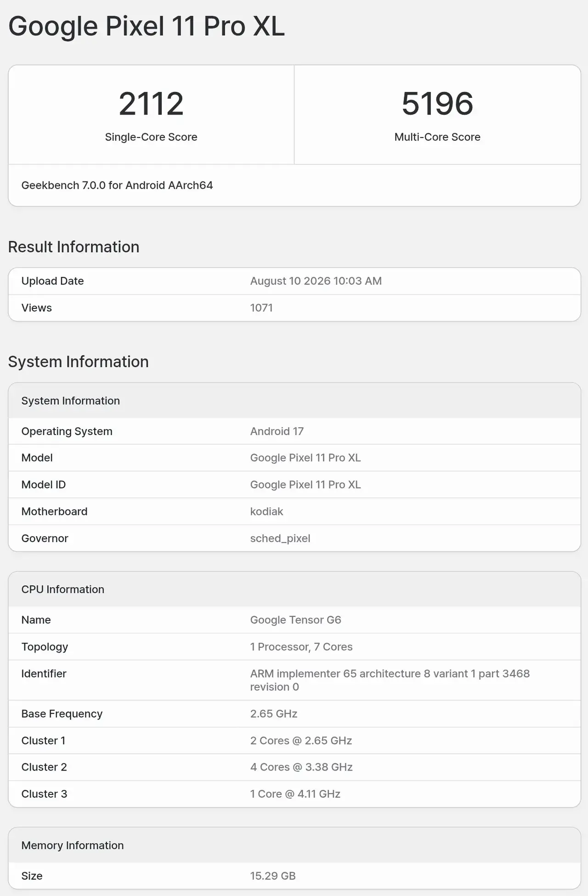Select the "Views" row label
The height and width of the screenshot is (896, 588).
36,308
